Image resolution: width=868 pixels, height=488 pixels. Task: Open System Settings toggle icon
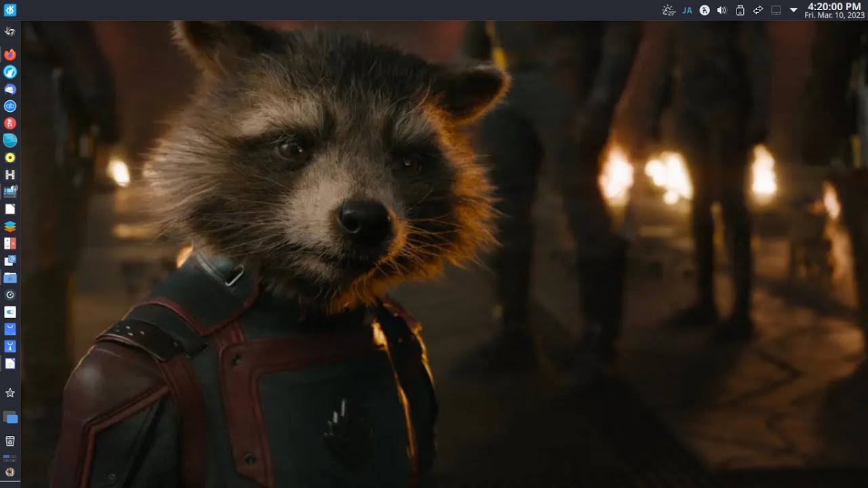pyautogui.click(x=10, y=312)
